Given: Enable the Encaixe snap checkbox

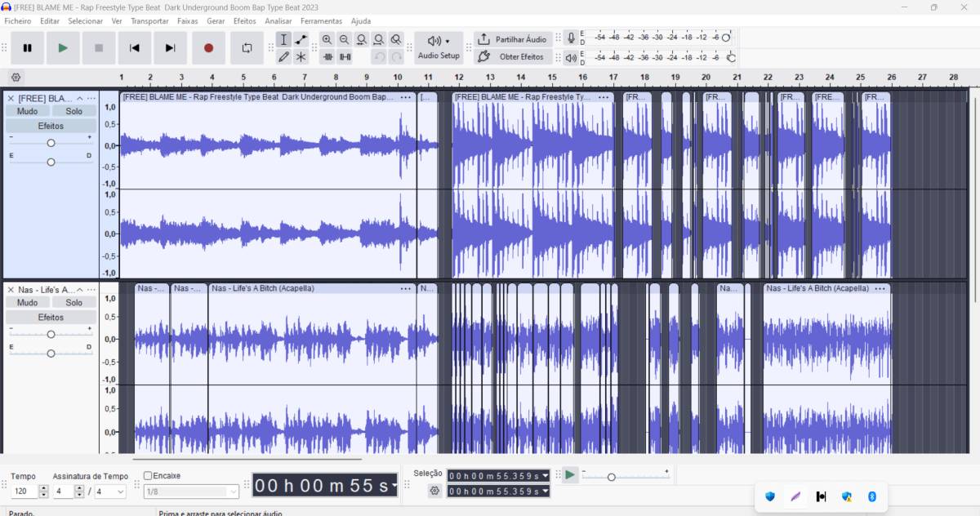Looking at the screenshot, I should pos(148,475).
